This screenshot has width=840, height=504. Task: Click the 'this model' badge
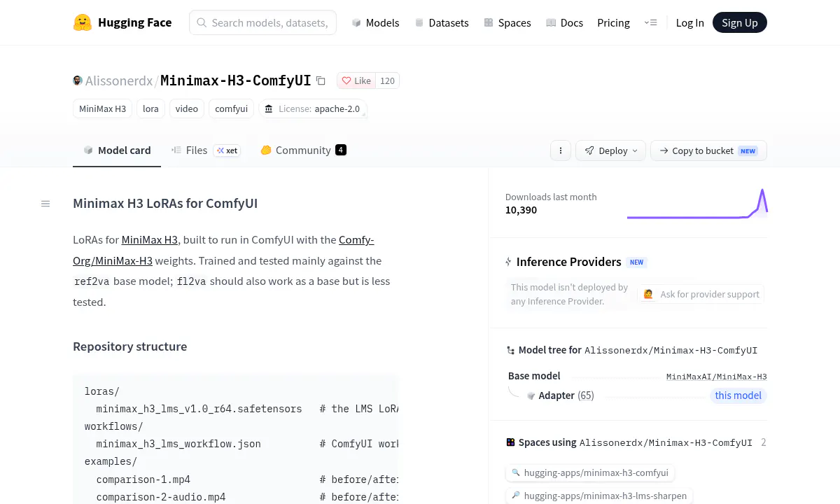[x=738, y=395]
